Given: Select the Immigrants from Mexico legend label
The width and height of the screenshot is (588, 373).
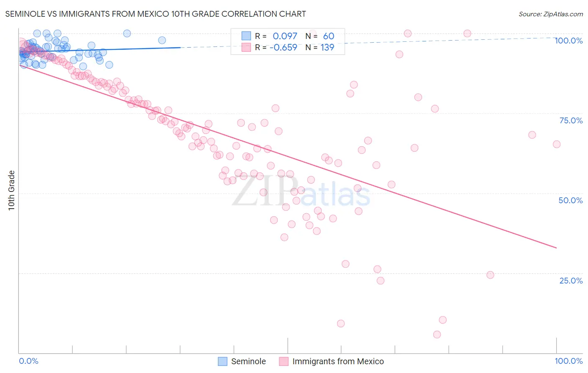Looking at the screenshot, I should 338,361.
